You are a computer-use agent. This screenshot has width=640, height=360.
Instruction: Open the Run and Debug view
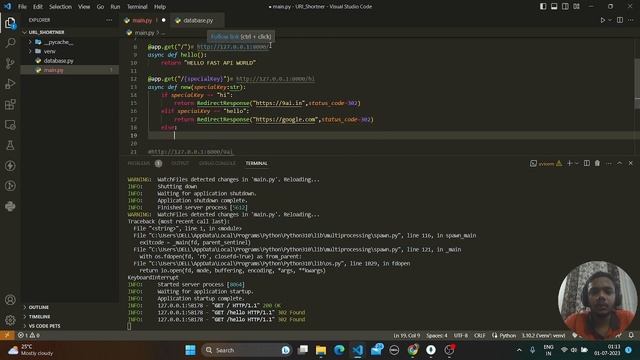[x=10, y=84]
